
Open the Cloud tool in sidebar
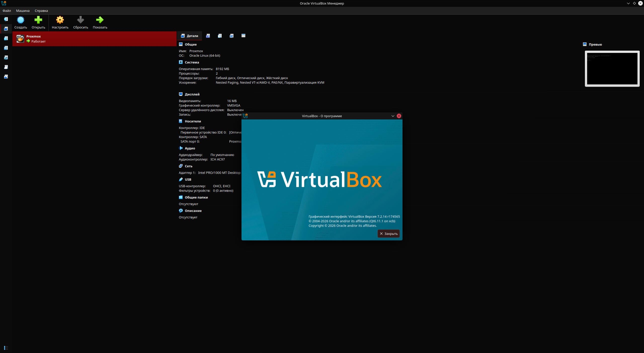6,67
